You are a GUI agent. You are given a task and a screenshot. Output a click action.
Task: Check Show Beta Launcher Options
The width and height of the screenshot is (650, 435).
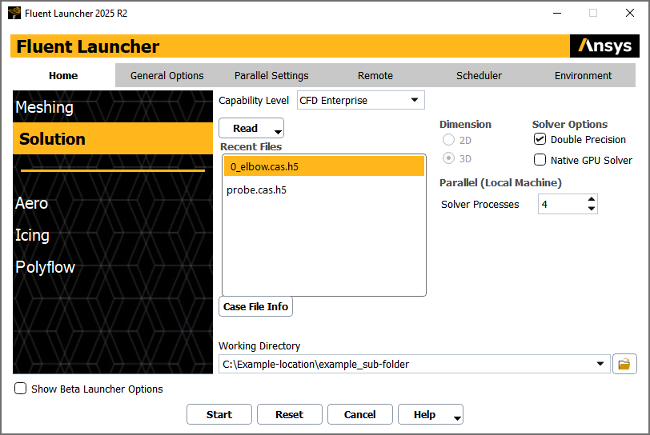point(20,389)
